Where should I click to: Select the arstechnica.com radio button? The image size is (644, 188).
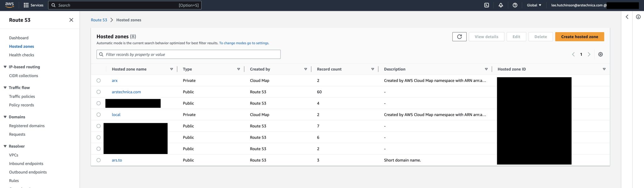[99, 92]
